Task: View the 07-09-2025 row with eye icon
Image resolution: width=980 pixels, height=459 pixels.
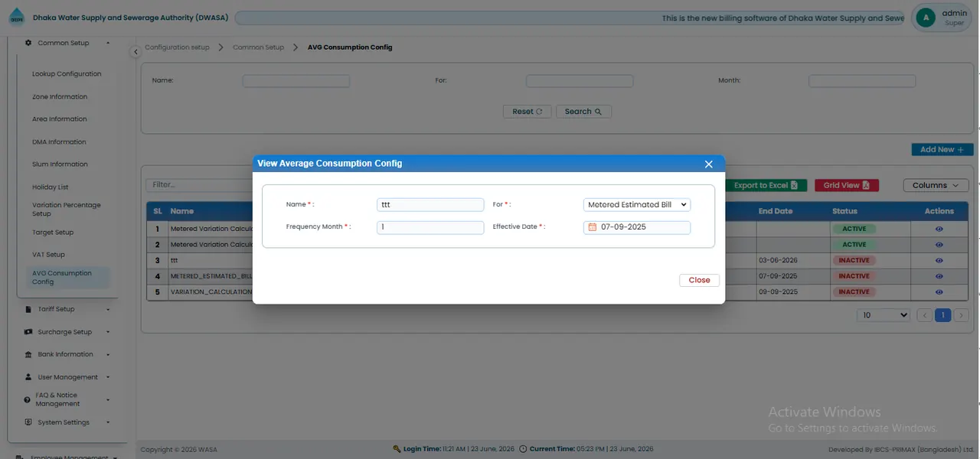Action: [x=939, y=276]
